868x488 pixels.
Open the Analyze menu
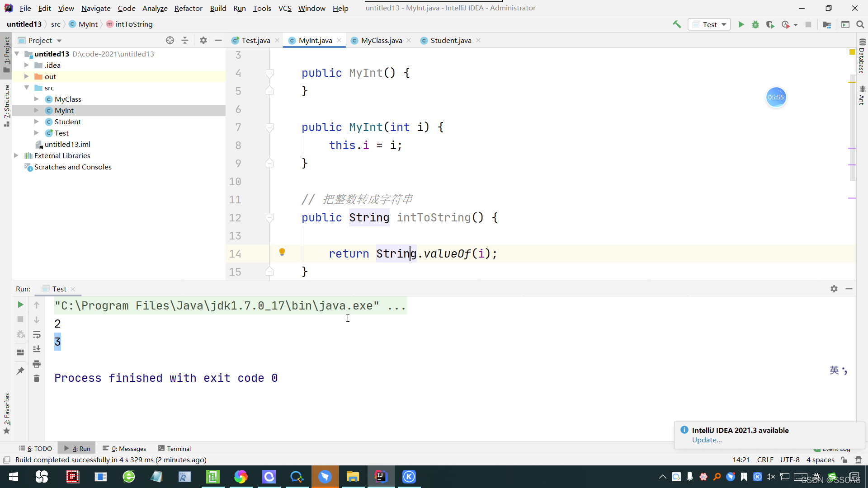coord(155,8)
